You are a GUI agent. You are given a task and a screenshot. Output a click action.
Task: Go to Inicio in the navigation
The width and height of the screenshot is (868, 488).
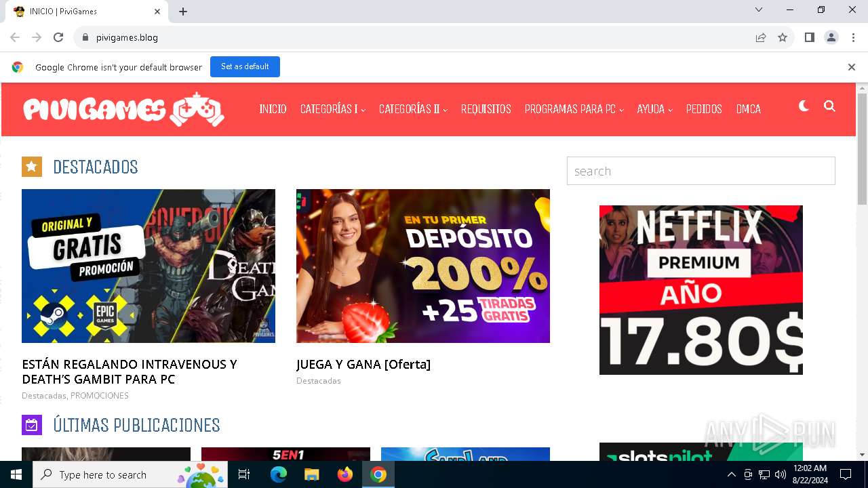click(x=273, y=109)
